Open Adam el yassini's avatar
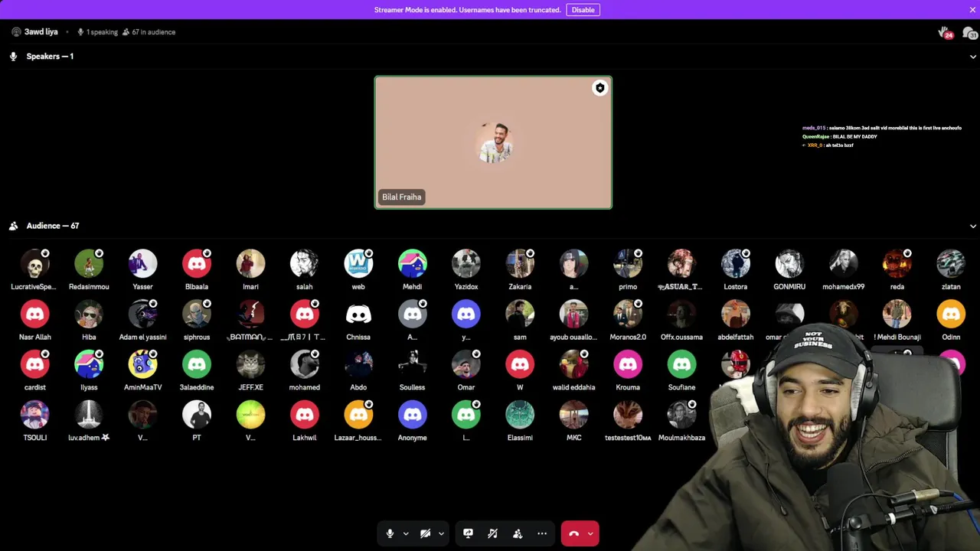 point(142,314)
